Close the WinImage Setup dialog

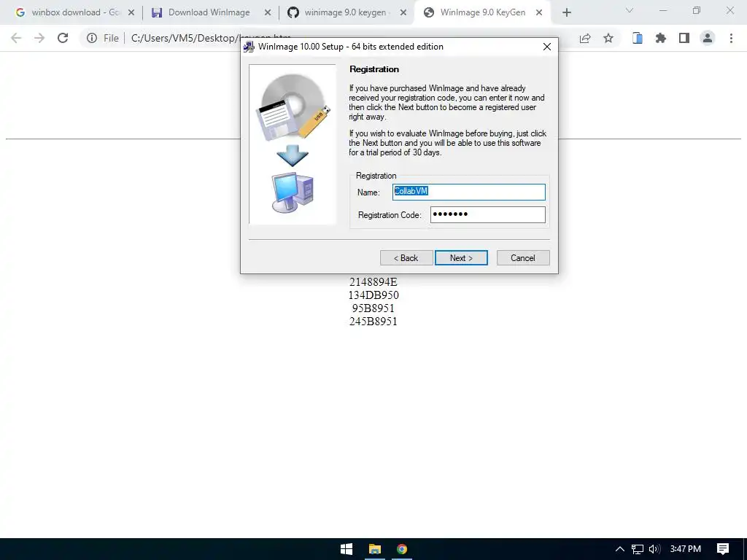(x=547, y=47)
